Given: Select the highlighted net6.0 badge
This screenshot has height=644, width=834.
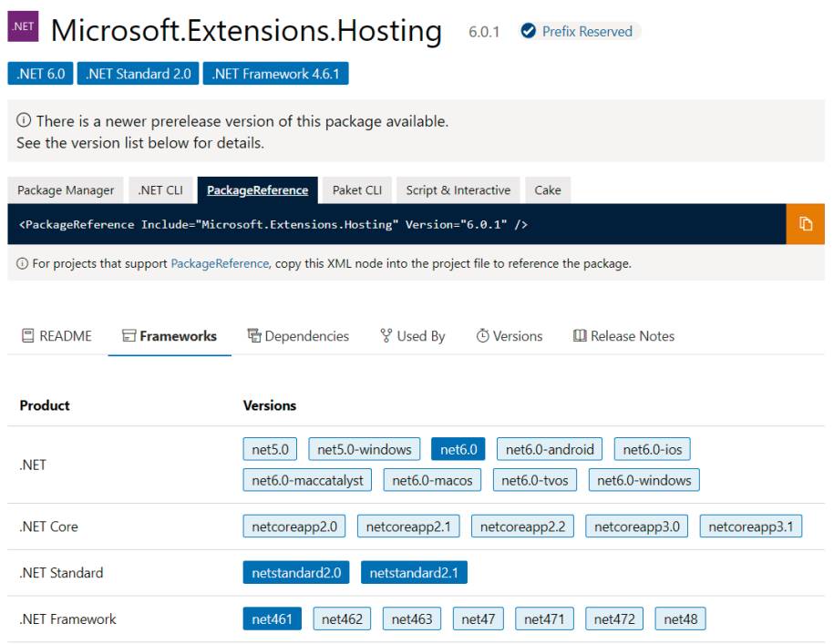Looking at the screenshot, I should [458, 450].
